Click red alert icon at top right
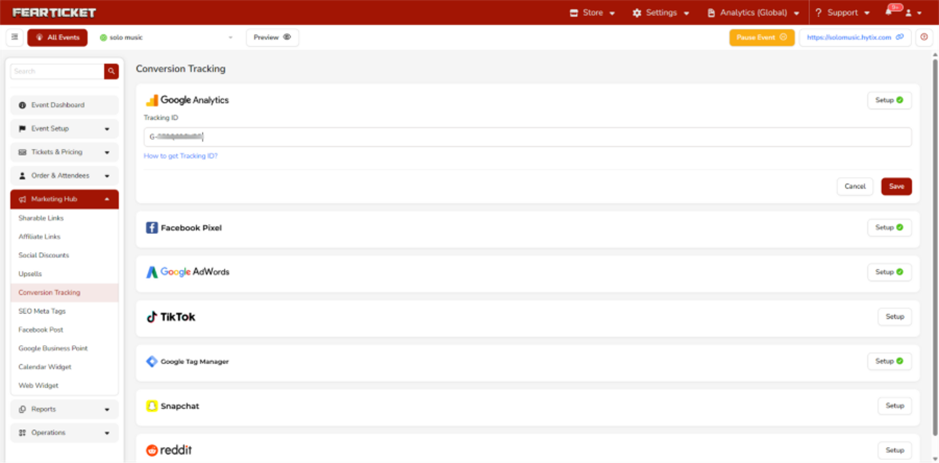Screen dimensions: 939x463 point(924,37)
